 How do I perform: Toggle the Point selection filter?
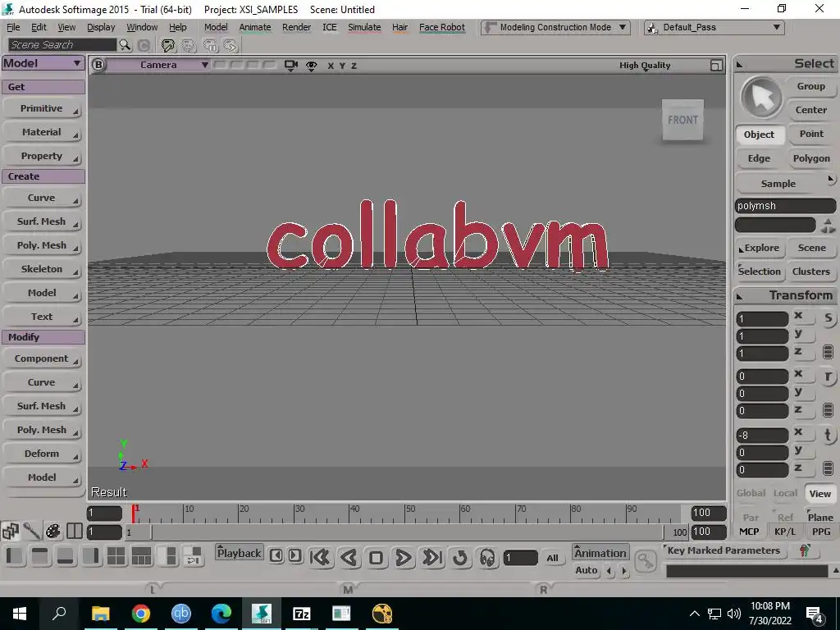tap(811, 134)
